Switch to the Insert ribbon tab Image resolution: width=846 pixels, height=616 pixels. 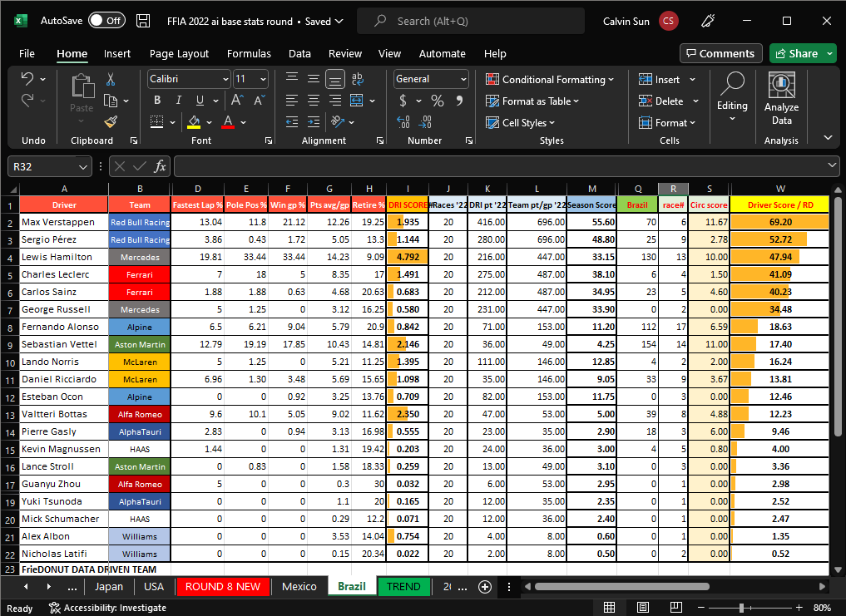(117, 53)
